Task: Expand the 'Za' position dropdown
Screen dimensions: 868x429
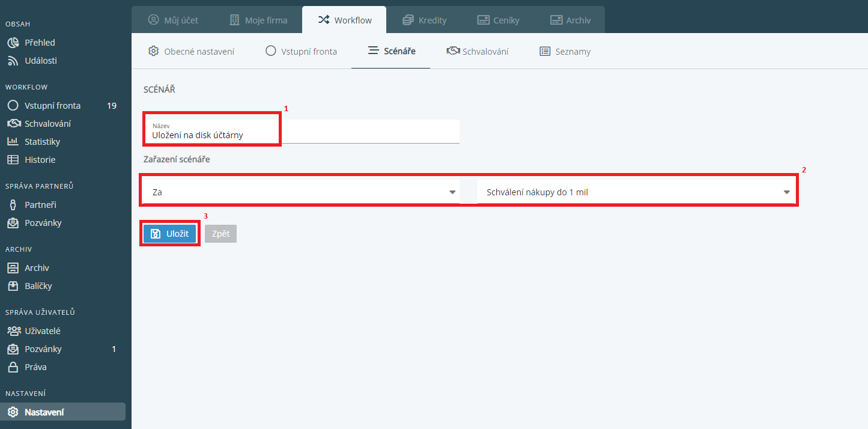Action: [301, 192]
